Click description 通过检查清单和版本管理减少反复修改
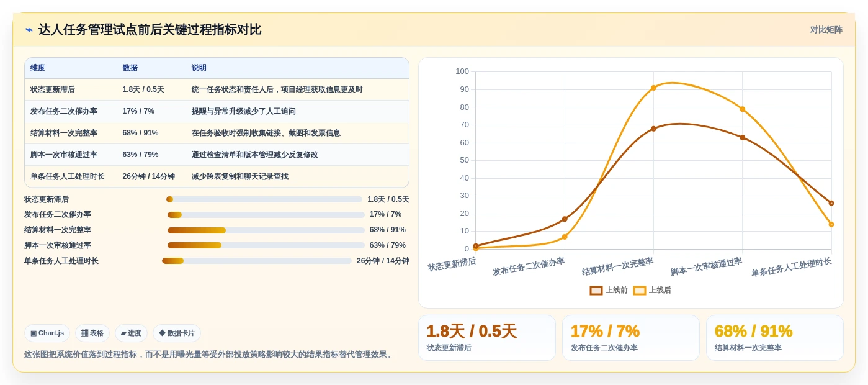The width and height of the screenshot is (868, 385). coord(255,155)
